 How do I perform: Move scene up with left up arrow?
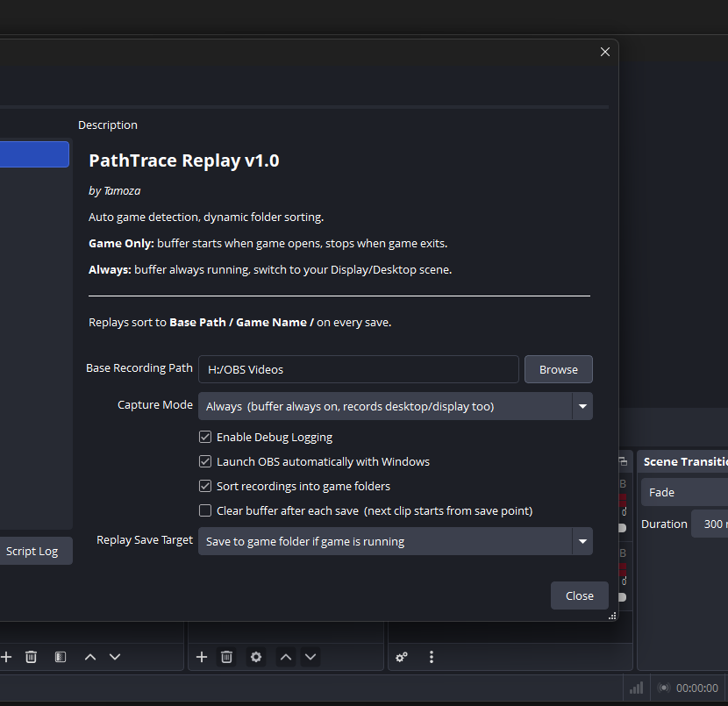point(90,657)
